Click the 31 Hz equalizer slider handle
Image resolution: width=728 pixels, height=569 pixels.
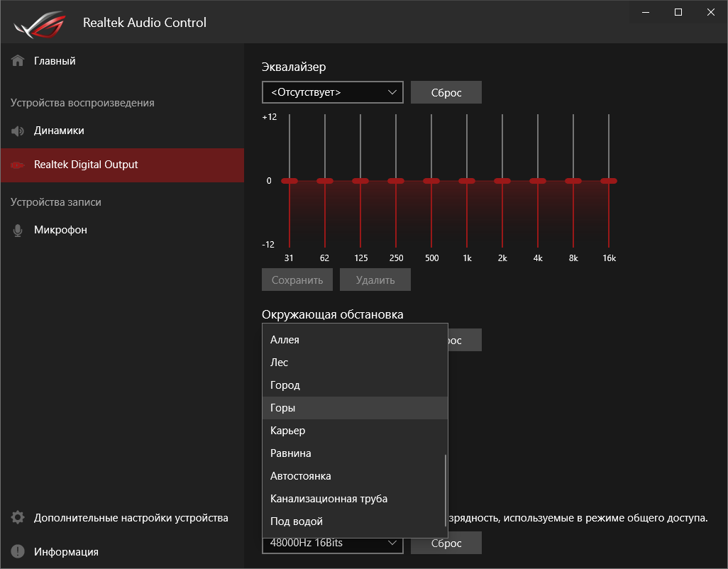[x=289, y=181]
